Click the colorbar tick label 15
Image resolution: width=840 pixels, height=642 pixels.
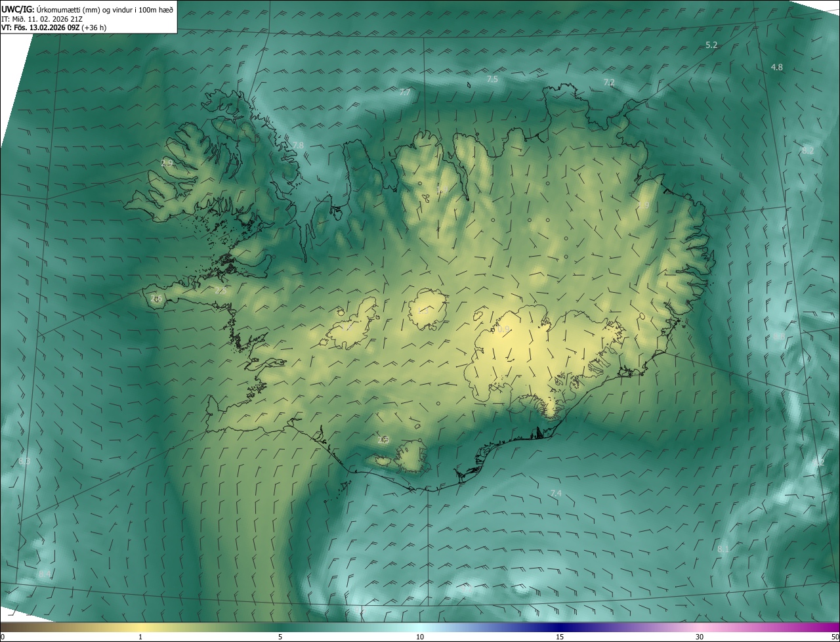coord(560,637)
